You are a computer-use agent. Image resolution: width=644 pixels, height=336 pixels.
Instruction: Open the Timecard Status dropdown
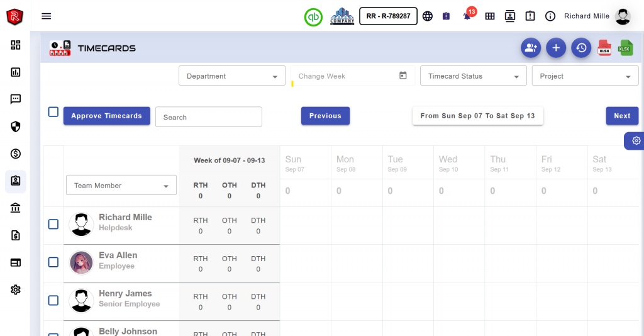tap(473, 76)
